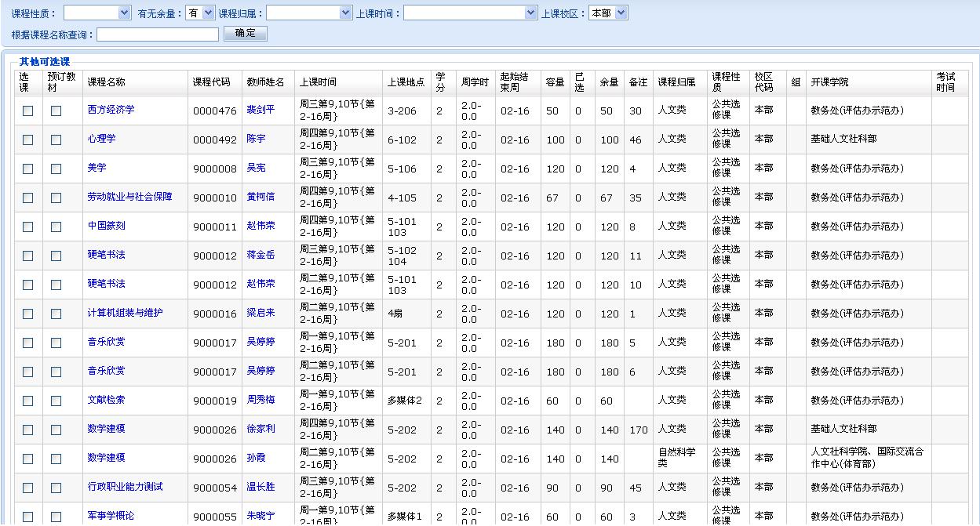This screenshot has width=980, height=526.
Task: Enable 预订教材 for 劳动就业与社会保障
Action: 56,198
